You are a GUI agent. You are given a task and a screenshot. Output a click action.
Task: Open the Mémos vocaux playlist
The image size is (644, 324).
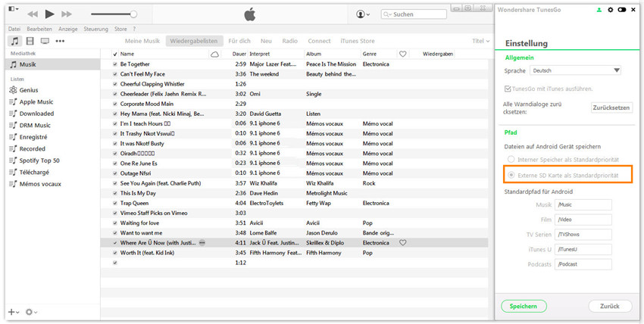(x=40, y=184)
